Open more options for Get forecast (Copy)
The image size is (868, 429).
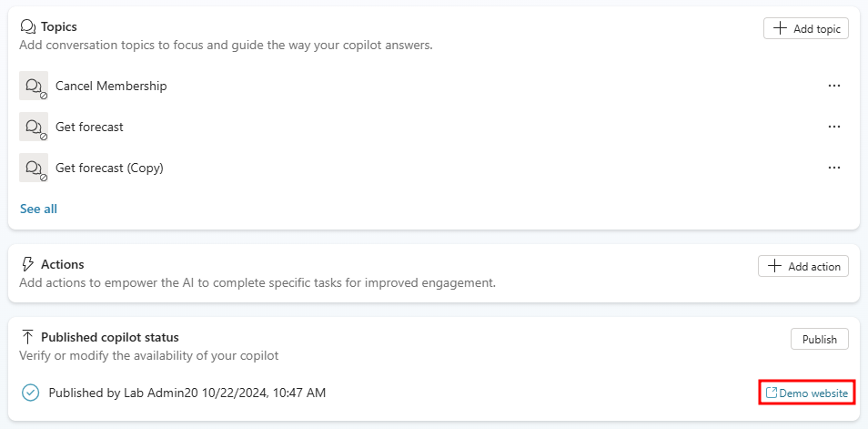tap(834, 168)
